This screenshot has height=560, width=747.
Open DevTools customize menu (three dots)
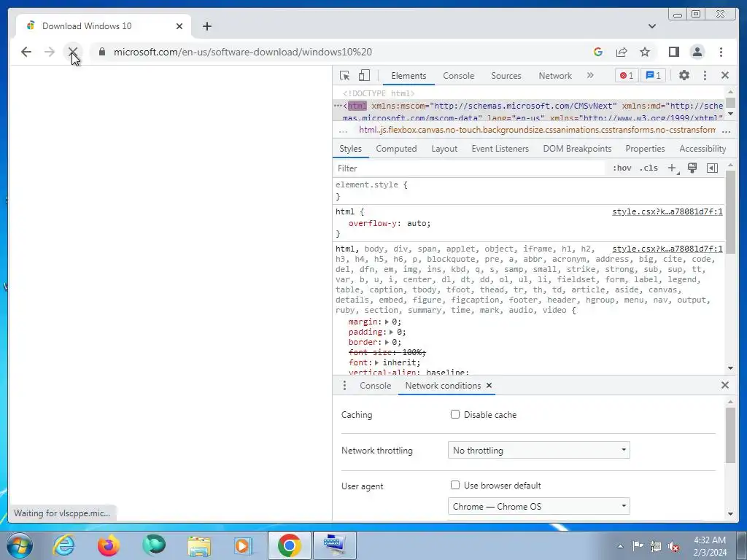(x=705, y=75)
